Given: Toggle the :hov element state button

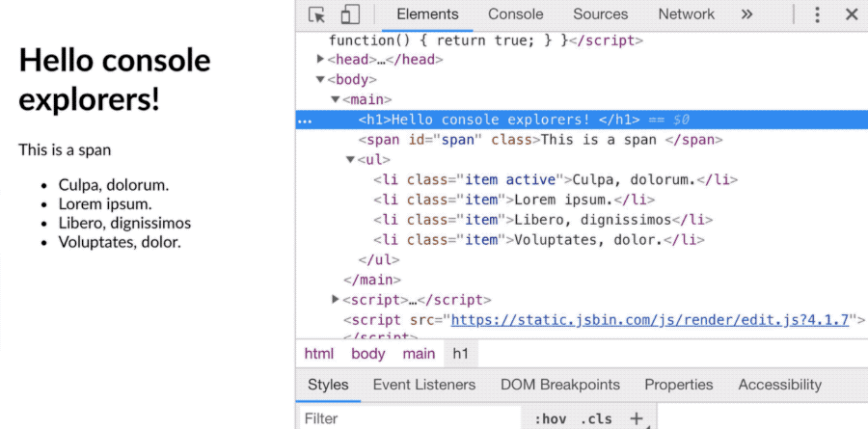Looking at the screenshot, I should 548,418.
